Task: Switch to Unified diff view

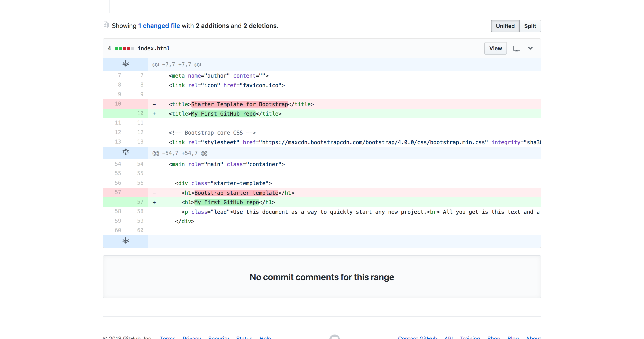Action: (x=505, y=26)
